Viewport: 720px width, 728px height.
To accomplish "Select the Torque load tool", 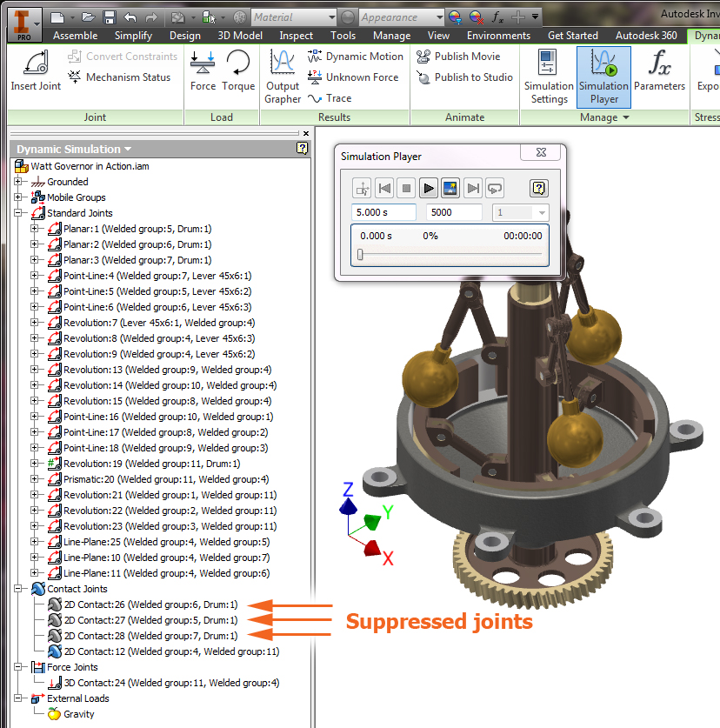I will 238,70.
